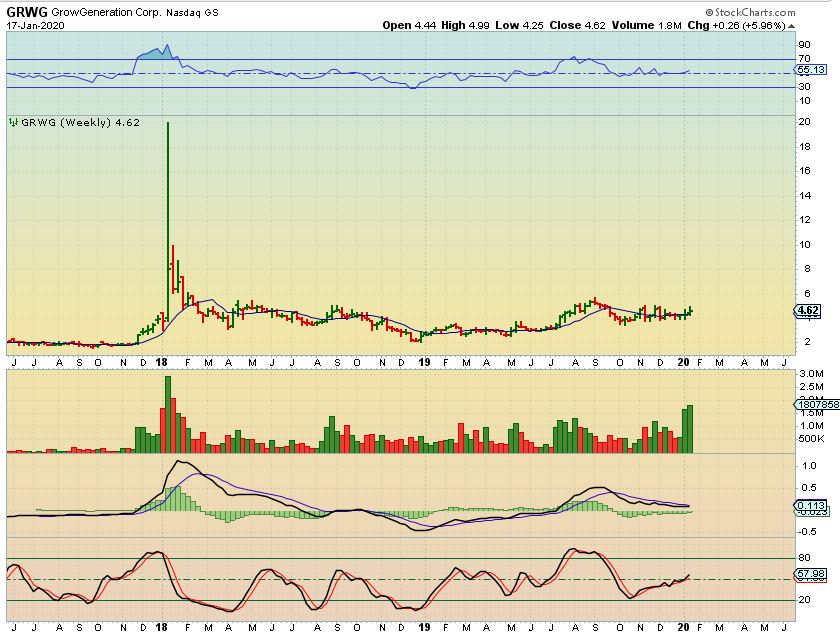Click the RSI axis label 90
Viewport: 840px width, 636px height.
point(804,44)
